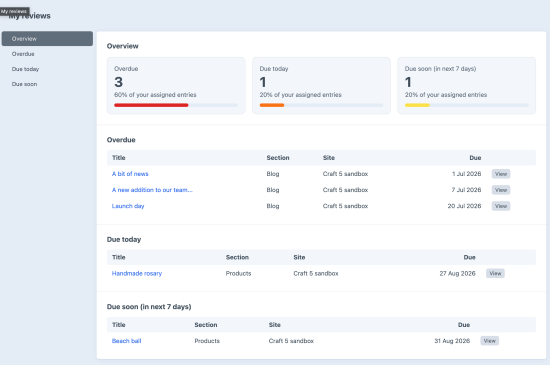Click the '27 Aug 2026' due date
Image resolution: width=550 pixels, height=365 pixels.
(457, 273)
